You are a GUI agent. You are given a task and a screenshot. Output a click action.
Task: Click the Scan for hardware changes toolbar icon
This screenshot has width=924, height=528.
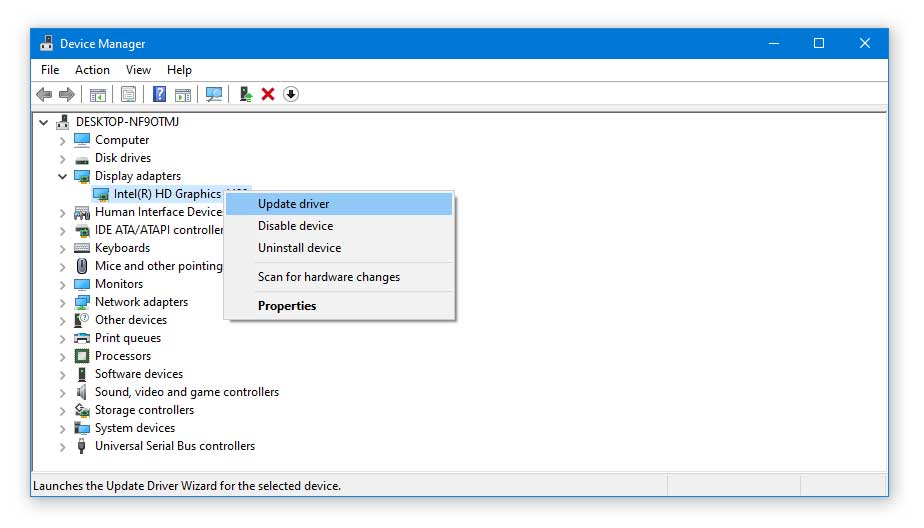214,94
